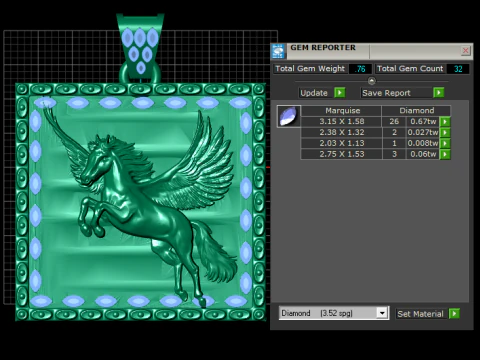Click the 0.67tw weight value
Image resolution: width=480 pixels, height=360 pixels.
(x=423, y=121)
